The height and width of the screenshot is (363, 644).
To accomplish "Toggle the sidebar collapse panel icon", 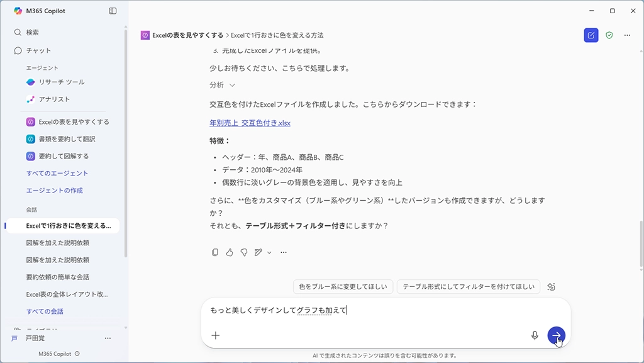I will tap(113, 11).
